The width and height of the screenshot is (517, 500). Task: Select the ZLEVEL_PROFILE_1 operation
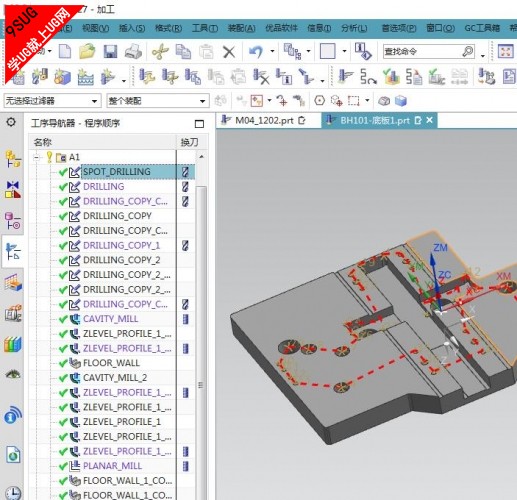122,422
